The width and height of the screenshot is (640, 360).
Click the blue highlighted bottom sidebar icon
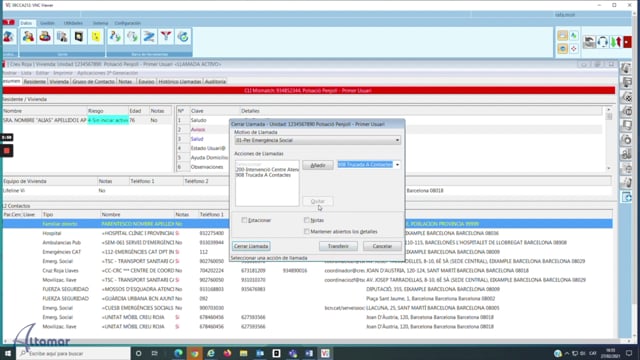pos(626,197)
